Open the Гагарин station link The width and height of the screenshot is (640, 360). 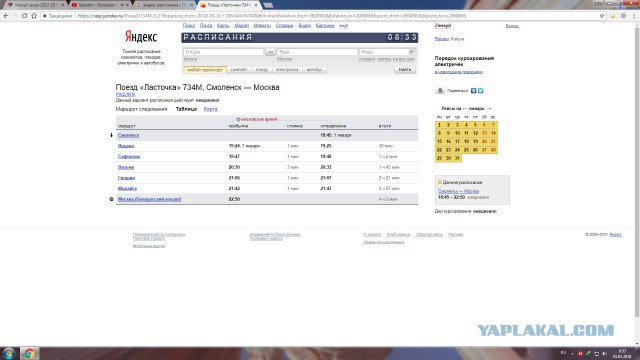click(126, 178)
